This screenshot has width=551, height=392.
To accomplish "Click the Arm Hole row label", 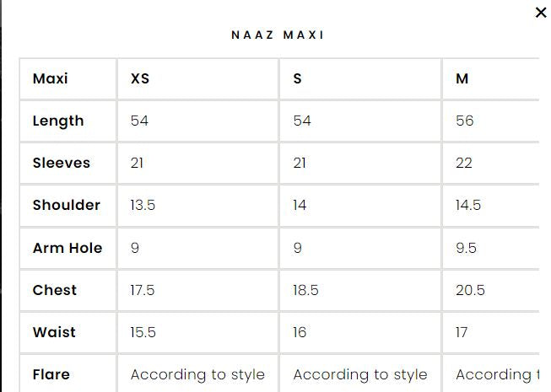I will click(x=68, y=248).
